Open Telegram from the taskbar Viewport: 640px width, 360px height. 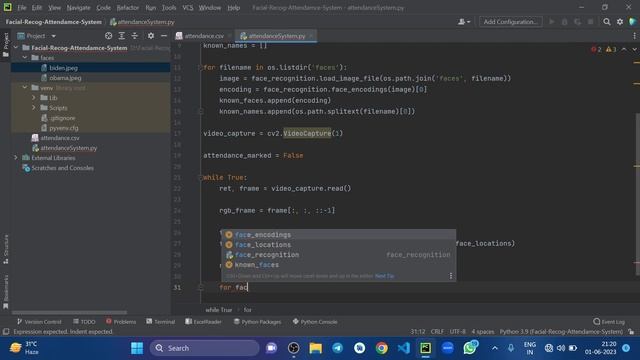pyautogui.click(x=337, y=348)
